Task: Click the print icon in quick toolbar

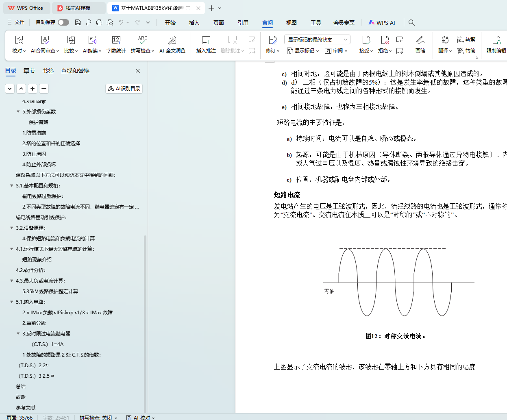Action: point(99,22)
